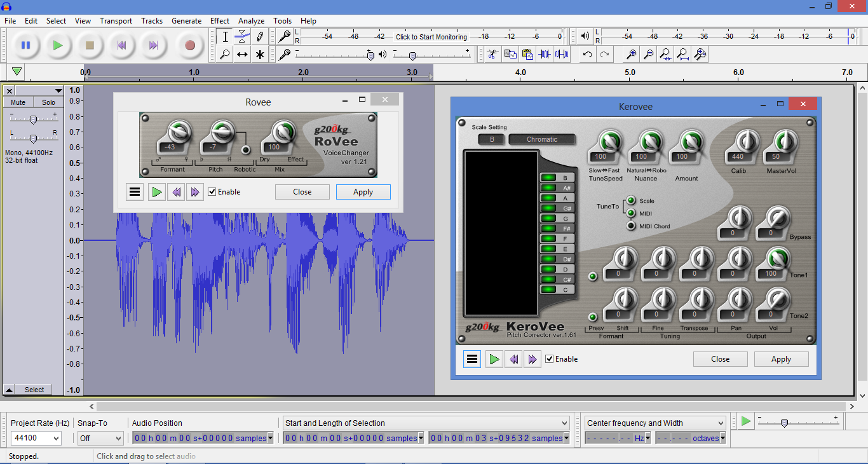The image size is (868, 464).
Task: Open the Analyze menu
Action: click(252, 21)
